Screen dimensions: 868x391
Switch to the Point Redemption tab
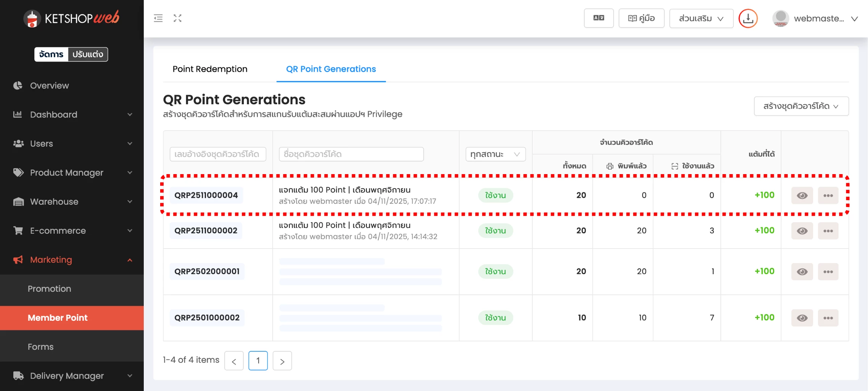point(210,69)
